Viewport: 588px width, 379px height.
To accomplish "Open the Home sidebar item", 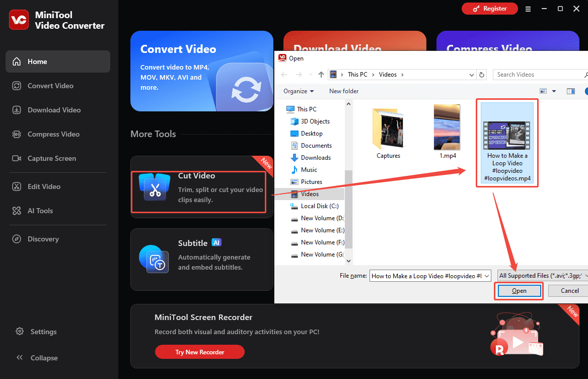I will (x=58, y=61).
